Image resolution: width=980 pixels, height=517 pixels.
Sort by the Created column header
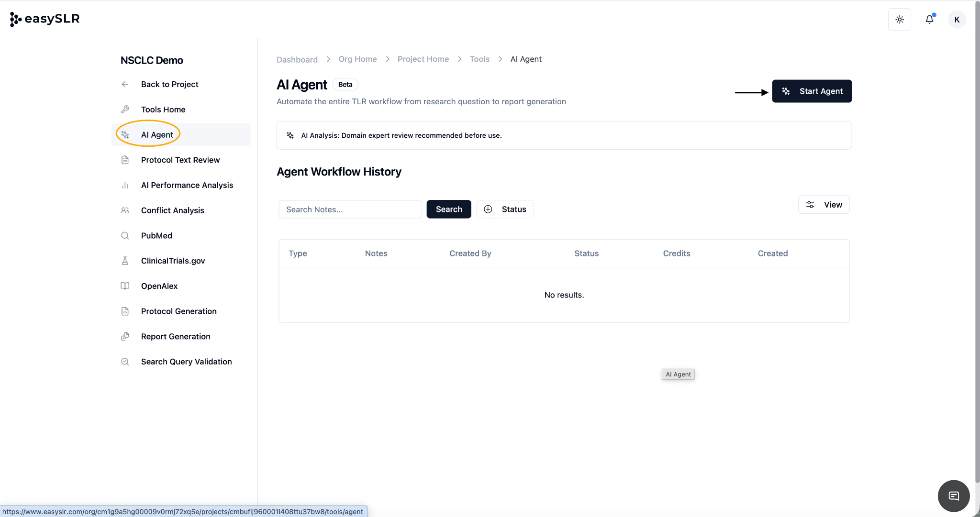tap(772, 253)
